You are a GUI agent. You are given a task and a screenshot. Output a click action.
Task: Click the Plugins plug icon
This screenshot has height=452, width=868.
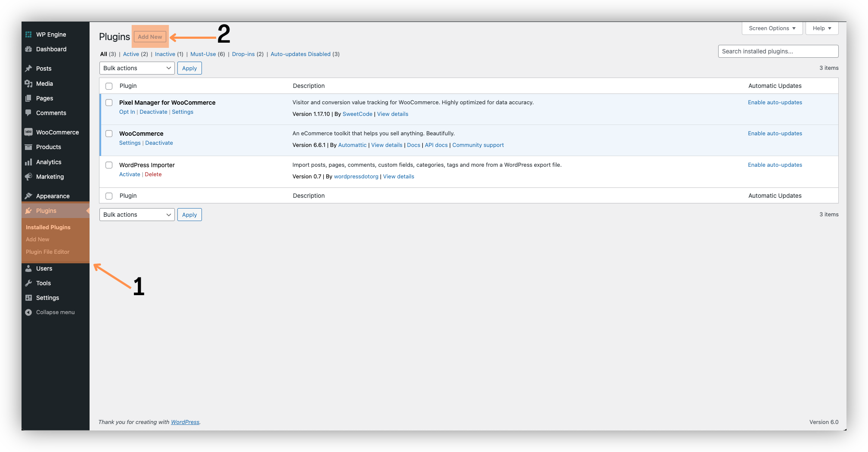pos(28,211)
